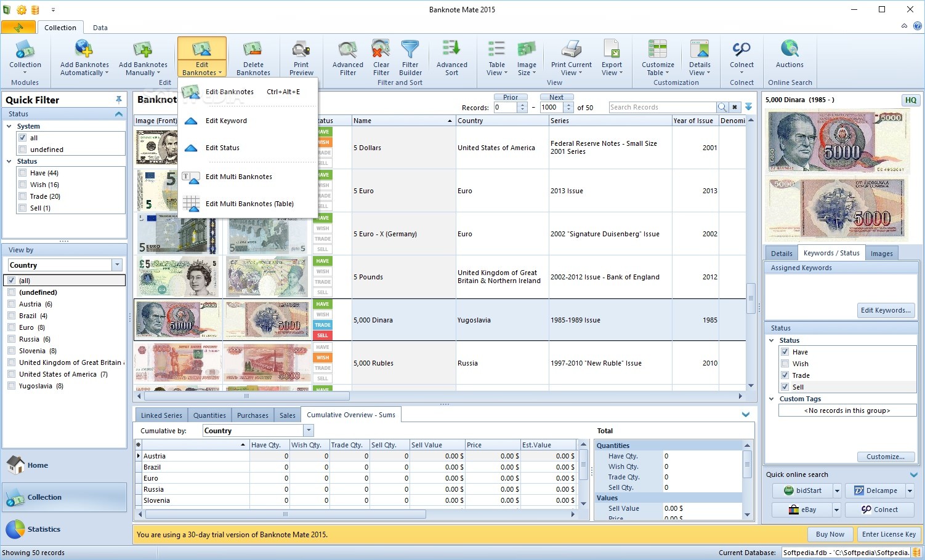
Task: Collapse the System tree group
Action: coord(9,126)
